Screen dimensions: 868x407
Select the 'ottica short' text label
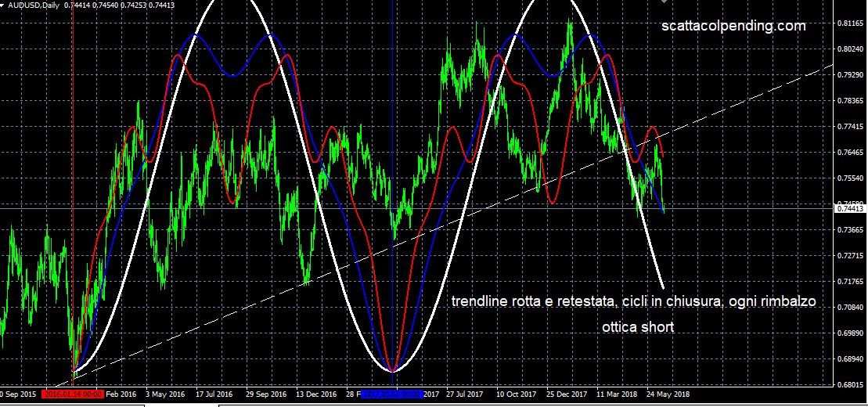point(637,327)
